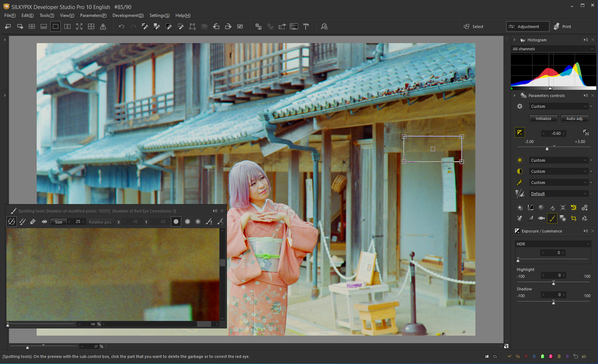Open the taste Custom dropdown beside gear icon
Screen dimensions: 598x364
(x=558, y=106)
